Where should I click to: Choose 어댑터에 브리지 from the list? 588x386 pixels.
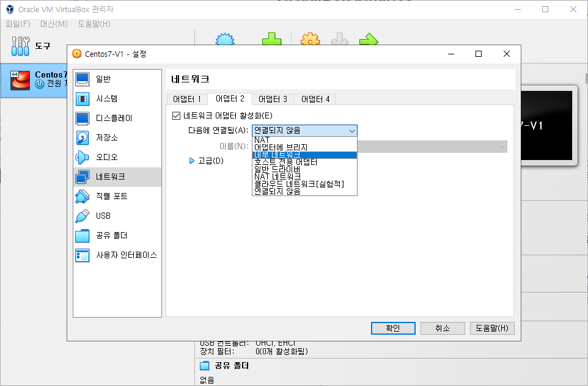pyautogui.click(x=304, y=148)
